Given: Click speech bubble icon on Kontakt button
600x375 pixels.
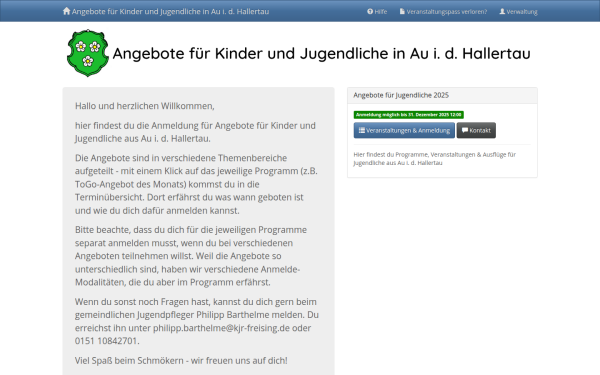Looking at the screenshot, I should (465, 130).
